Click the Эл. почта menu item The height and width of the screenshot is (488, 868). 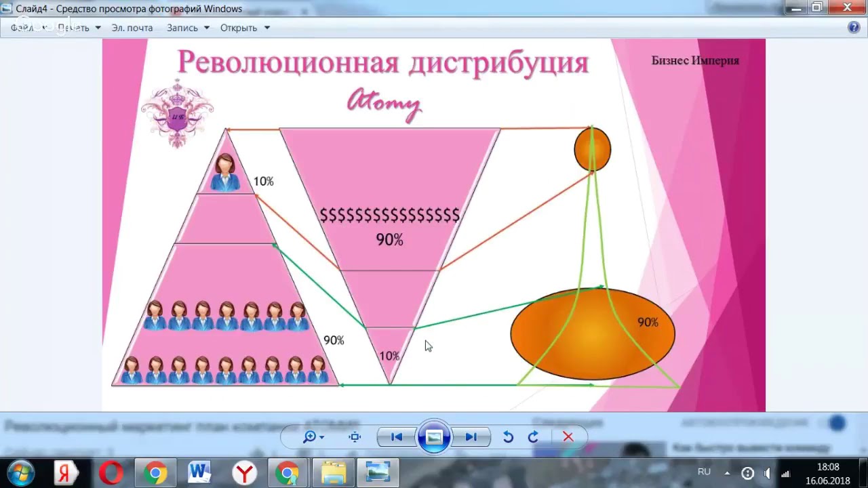132,28
